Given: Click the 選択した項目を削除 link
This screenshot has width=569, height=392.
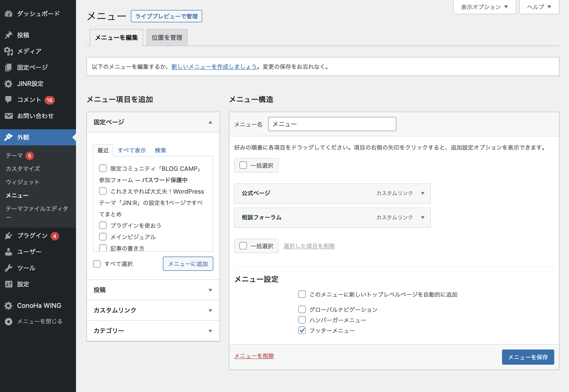Looking at the screenshot, I should pos(309,246).
